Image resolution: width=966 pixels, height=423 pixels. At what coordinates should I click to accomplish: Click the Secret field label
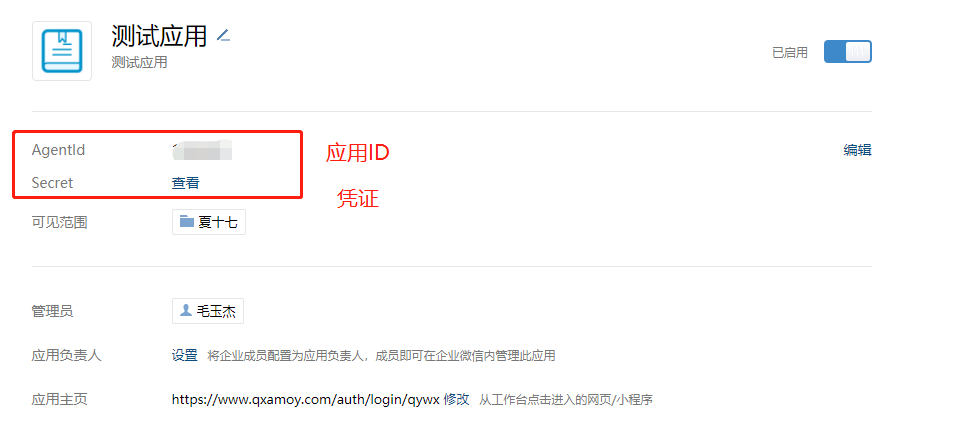click(52, 183)
